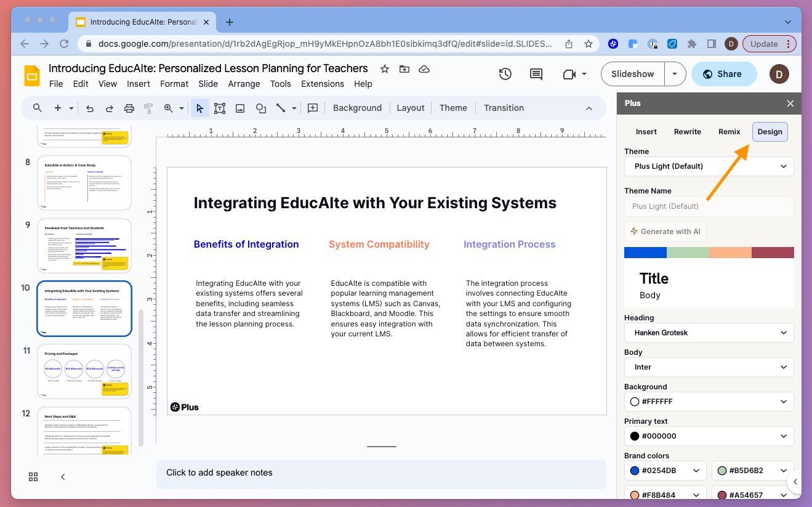Click the Background toolbar button
This screenshot has height=507, width=812.
[358, 108]
